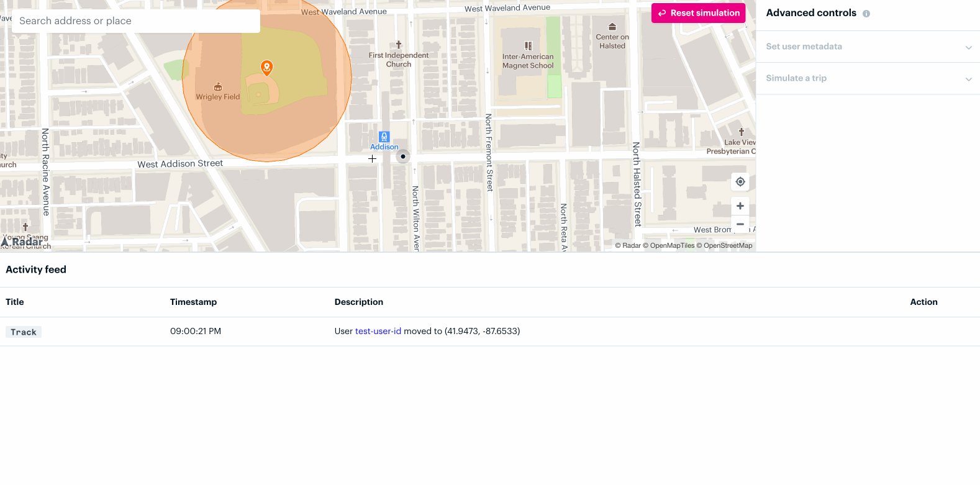
Task: Click the Addison train station icon
Action: [x=384, y=137]
